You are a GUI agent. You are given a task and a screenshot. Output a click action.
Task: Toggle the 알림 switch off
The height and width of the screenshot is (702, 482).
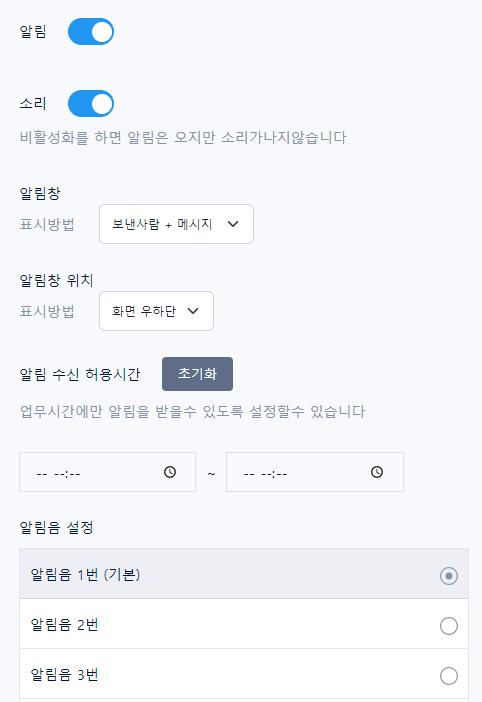click(91, 32)
